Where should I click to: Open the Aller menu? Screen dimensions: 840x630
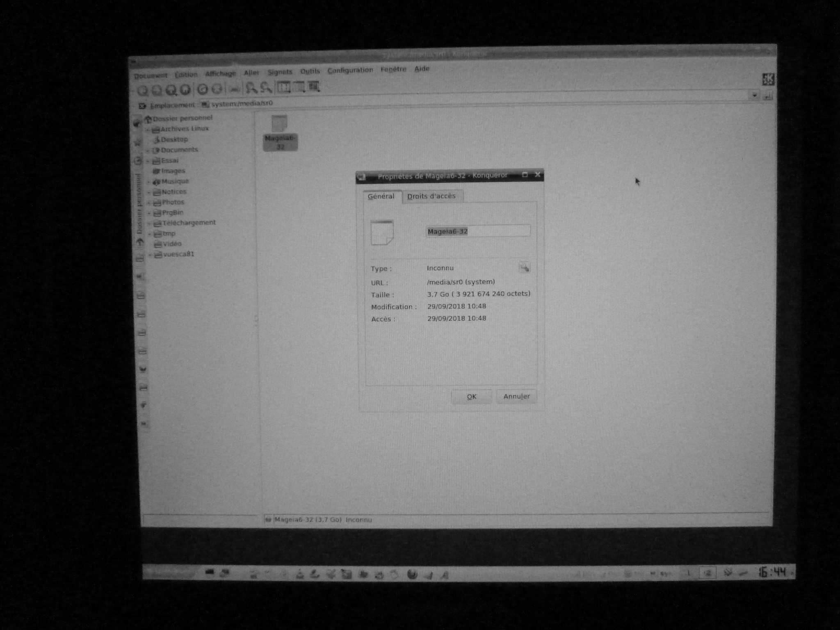pyautogui.click(x=251, y=73)
